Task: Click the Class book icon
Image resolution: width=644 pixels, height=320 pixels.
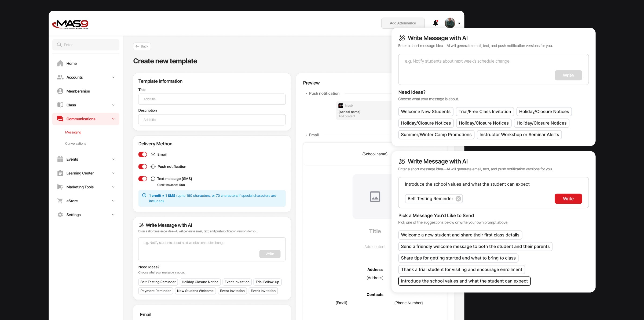Action: [60, 105]
